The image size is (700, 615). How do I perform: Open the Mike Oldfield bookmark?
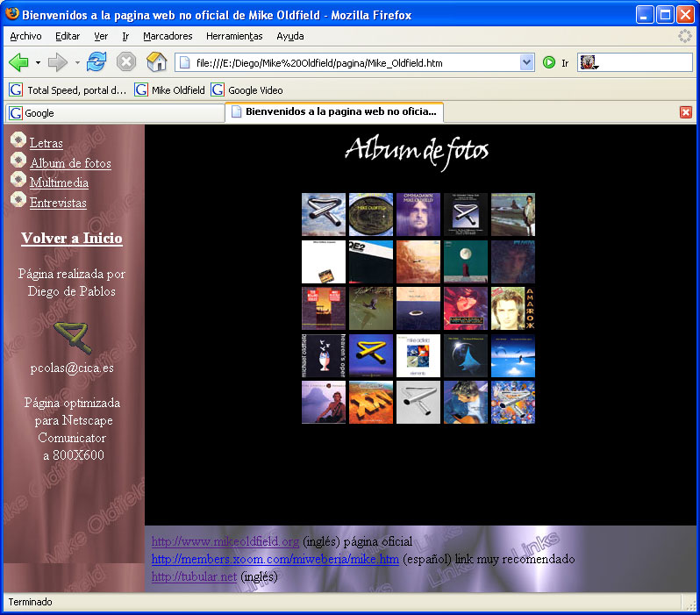tap(169, 90)
